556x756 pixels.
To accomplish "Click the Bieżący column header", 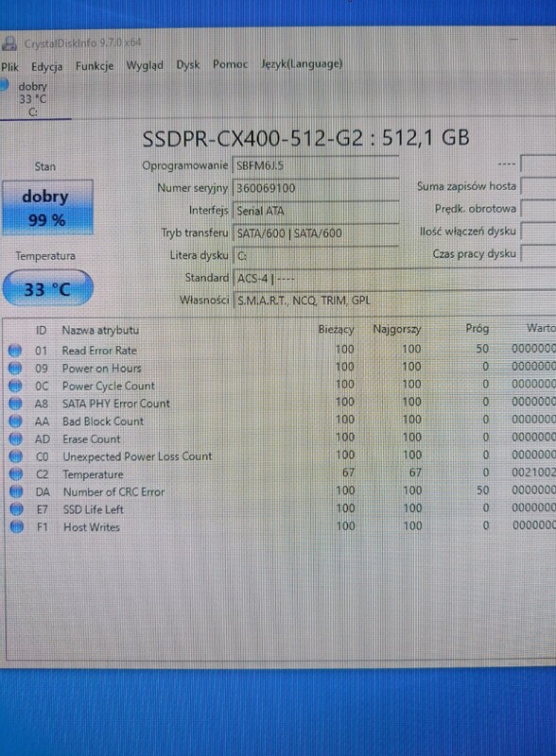I will [x=337, y=330].
